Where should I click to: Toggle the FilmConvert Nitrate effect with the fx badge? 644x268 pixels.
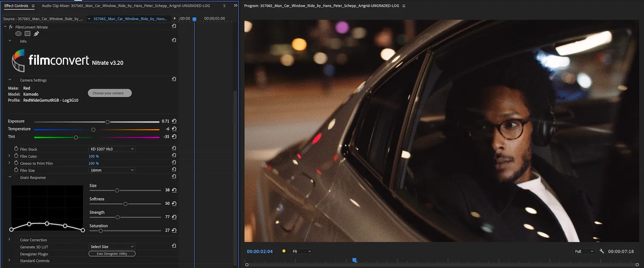10,27
